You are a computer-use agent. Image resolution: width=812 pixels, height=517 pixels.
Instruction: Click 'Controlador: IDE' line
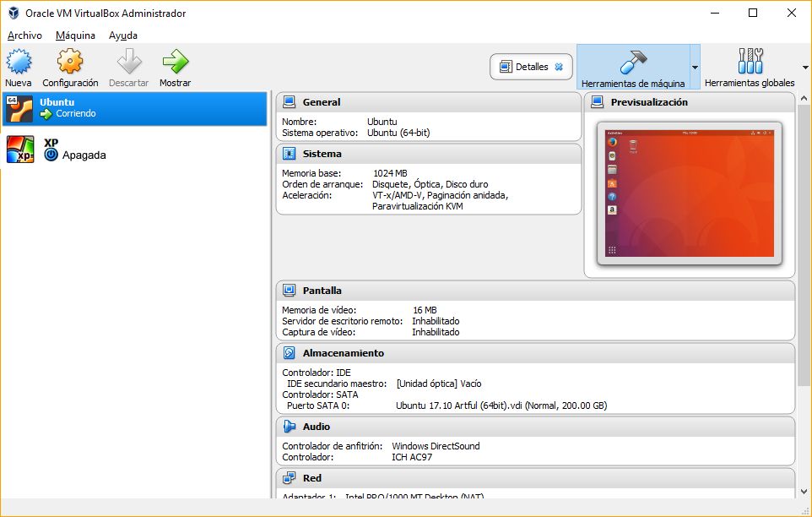[x=317, y=373]
